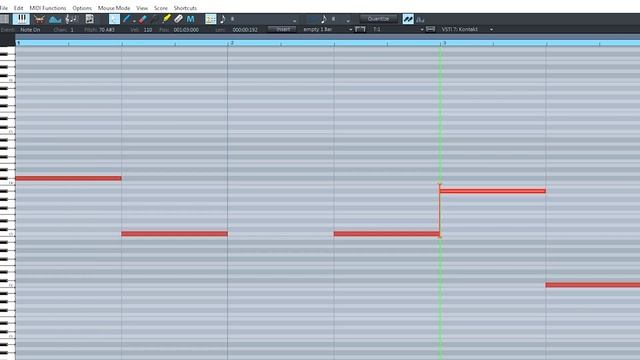Click the Note On event type field
Viewport: 640px width, 360px height.
pos(31,30)
